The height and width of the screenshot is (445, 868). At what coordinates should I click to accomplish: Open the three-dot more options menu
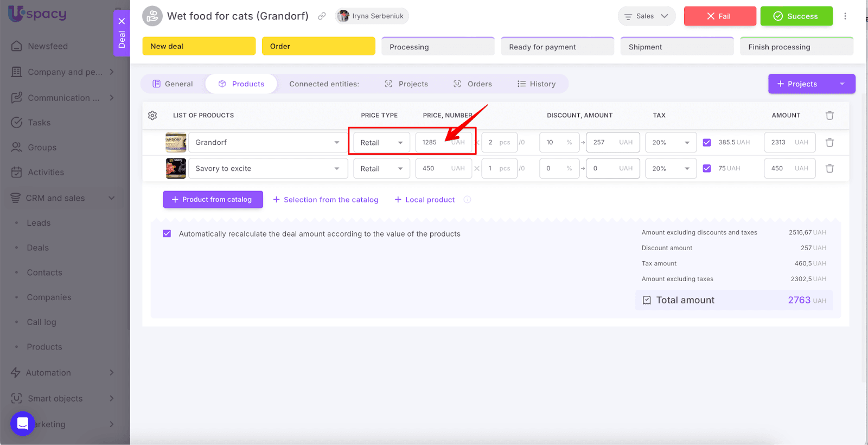845,16
